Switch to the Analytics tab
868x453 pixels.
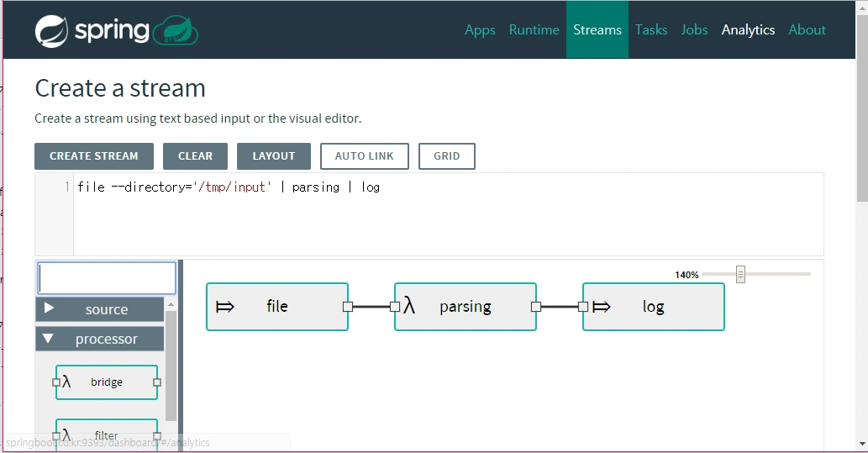pos(748,30)
